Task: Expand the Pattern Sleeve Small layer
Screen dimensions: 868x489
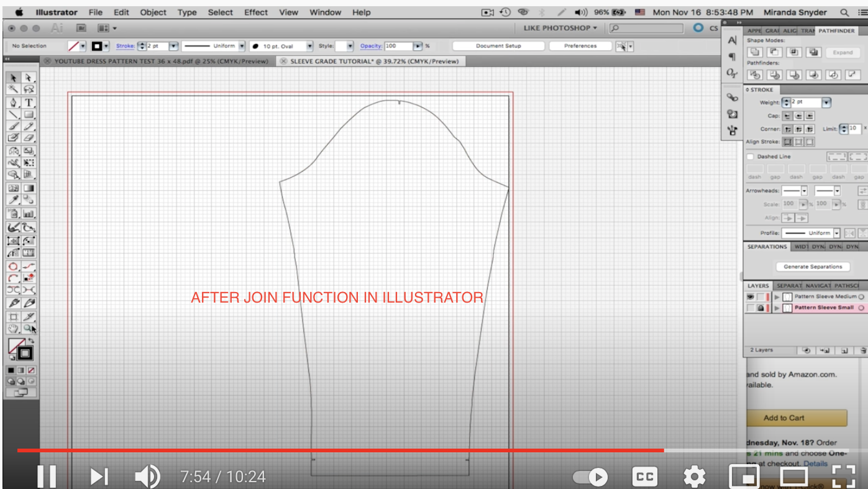Action: (x=777, y=308)
